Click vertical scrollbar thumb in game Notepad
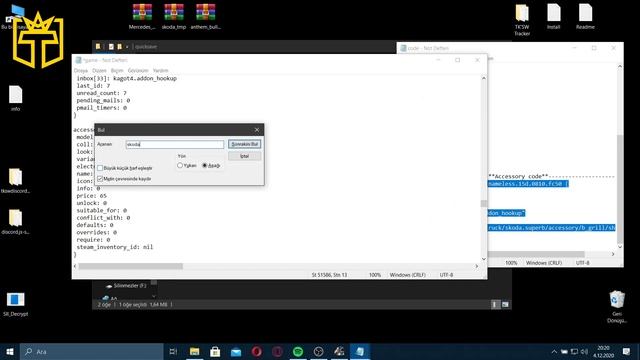 (484, 203)
